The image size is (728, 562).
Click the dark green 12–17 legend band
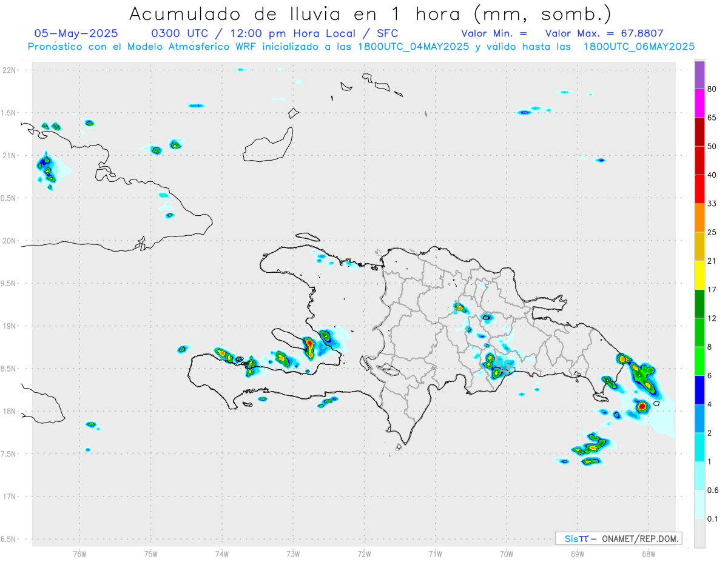click(699, 304)
